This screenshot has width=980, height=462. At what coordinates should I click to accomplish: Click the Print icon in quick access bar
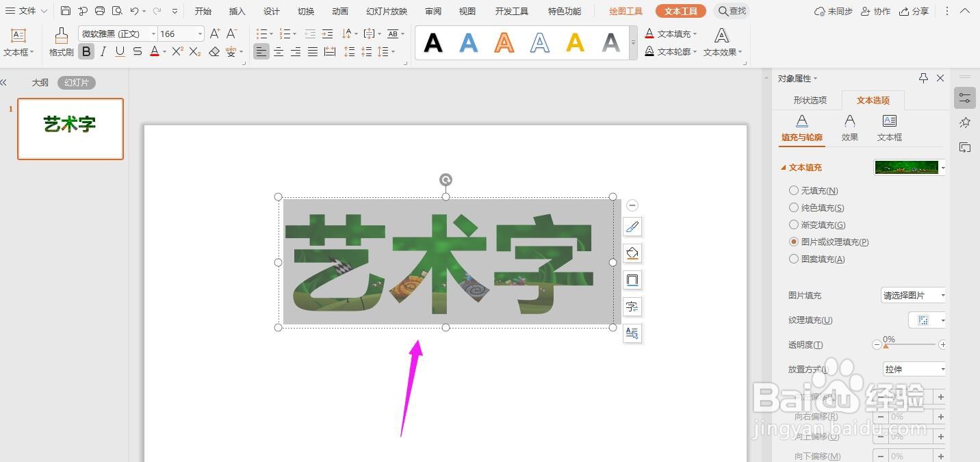(x=100, y=11)
